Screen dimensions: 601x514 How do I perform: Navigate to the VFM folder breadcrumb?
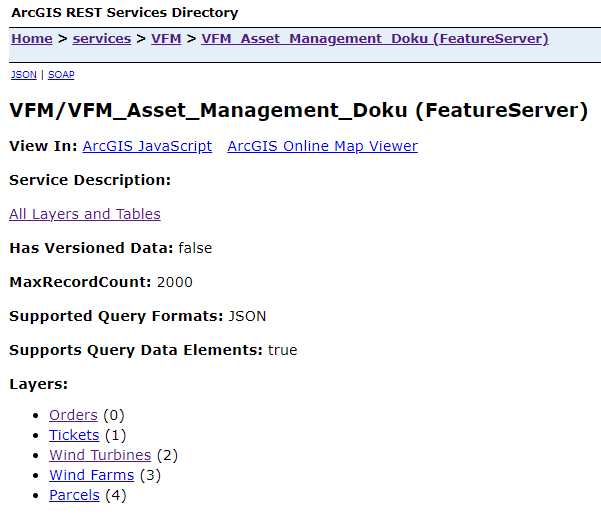166,39
